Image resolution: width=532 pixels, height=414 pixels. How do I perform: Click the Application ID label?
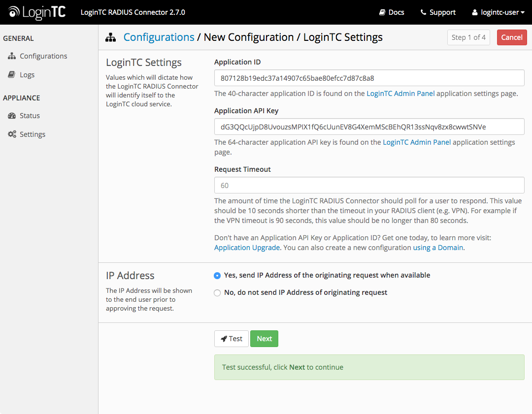point(237,62)
